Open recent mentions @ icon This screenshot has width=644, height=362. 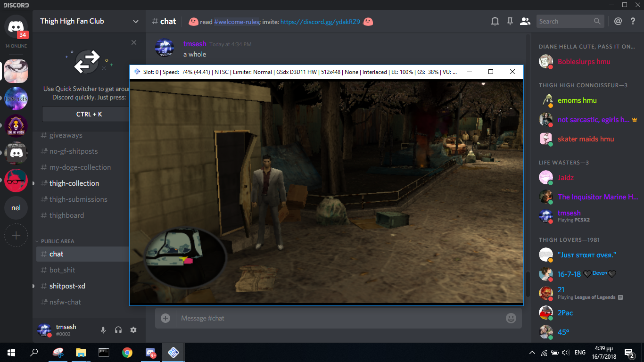coord(618,21)
